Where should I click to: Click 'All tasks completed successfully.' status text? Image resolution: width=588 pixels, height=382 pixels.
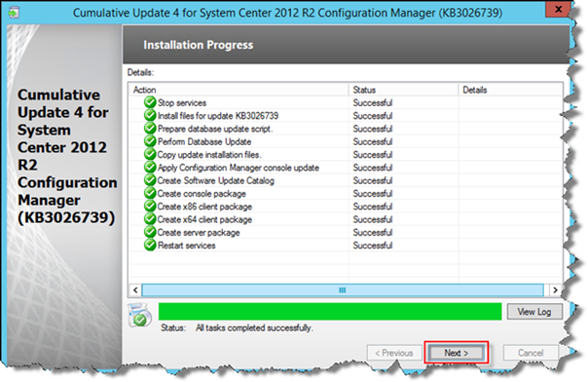(254, 327)
